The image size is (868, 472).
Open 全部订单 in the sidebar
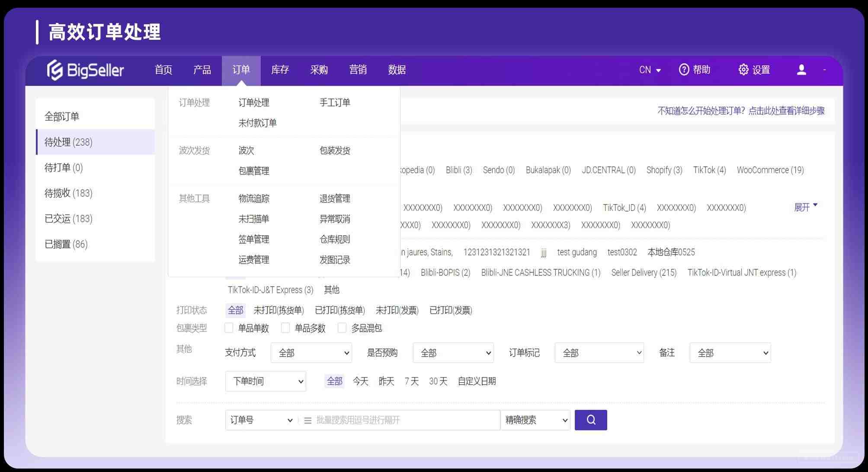tap(95, 116)
